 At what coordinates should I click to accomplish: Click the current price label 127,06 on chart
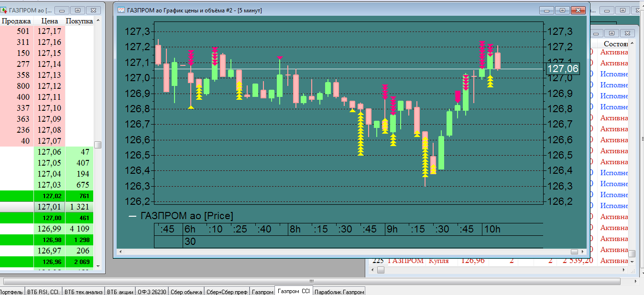563,69
